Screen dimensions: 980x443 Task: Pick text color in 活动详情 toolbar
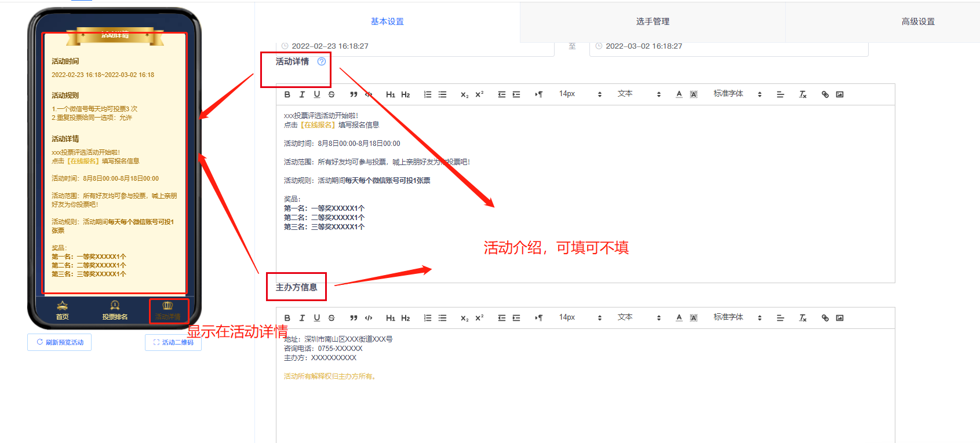pos(679,94)
